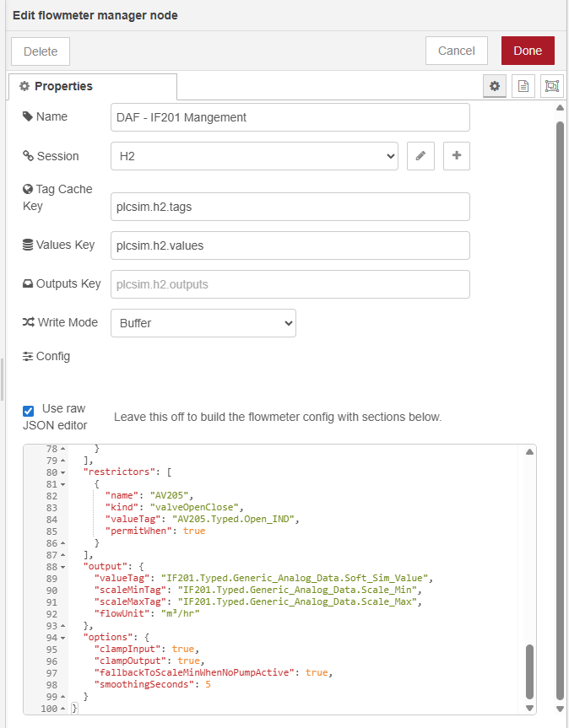Click the "restrictors" key text
The image size is (569, 728).
click(119, 472)
